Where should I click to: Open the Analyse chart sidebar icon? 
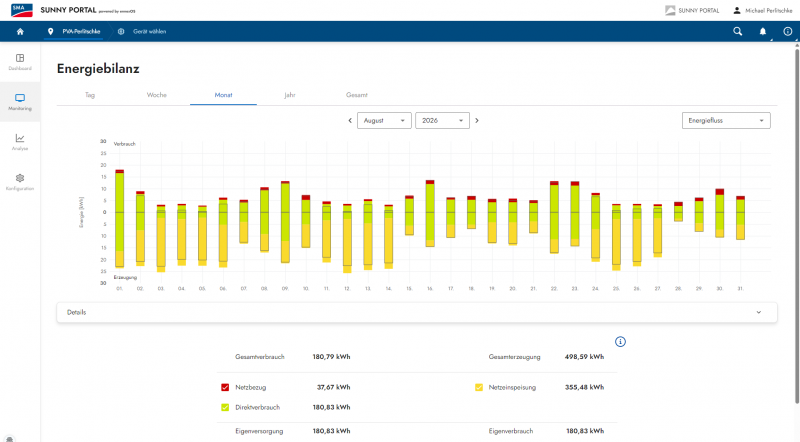pos(20,138)
